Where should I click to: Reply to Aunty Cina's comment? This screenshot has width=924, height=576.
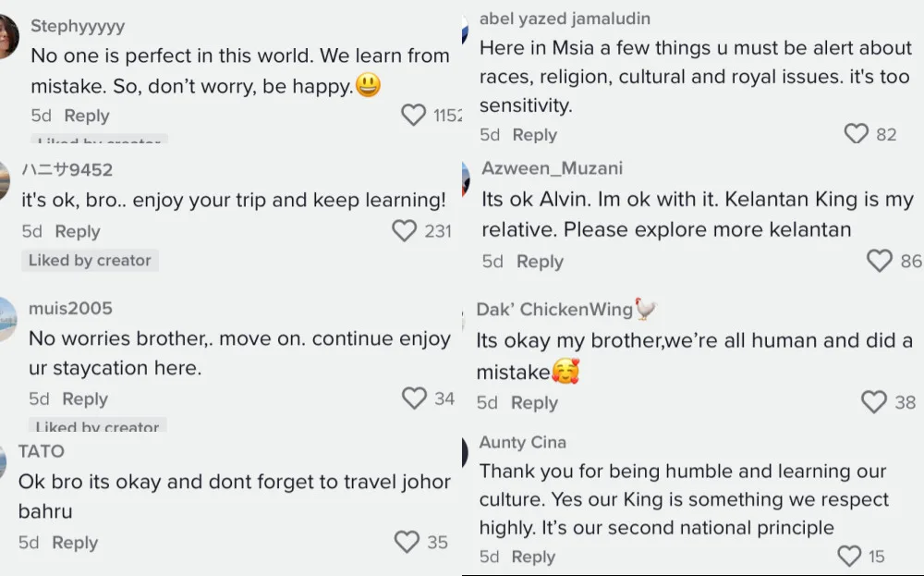[x=533, y=557]
